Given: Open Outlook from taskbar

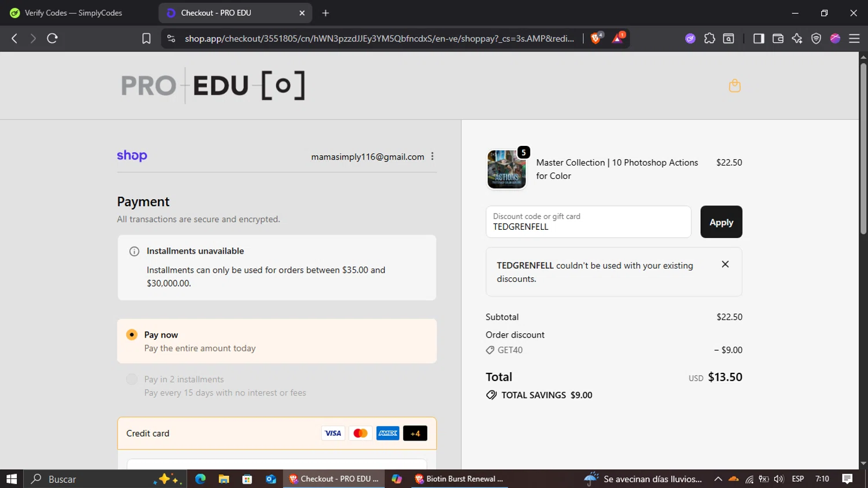Looking at the screenshot, I should 270,479.
